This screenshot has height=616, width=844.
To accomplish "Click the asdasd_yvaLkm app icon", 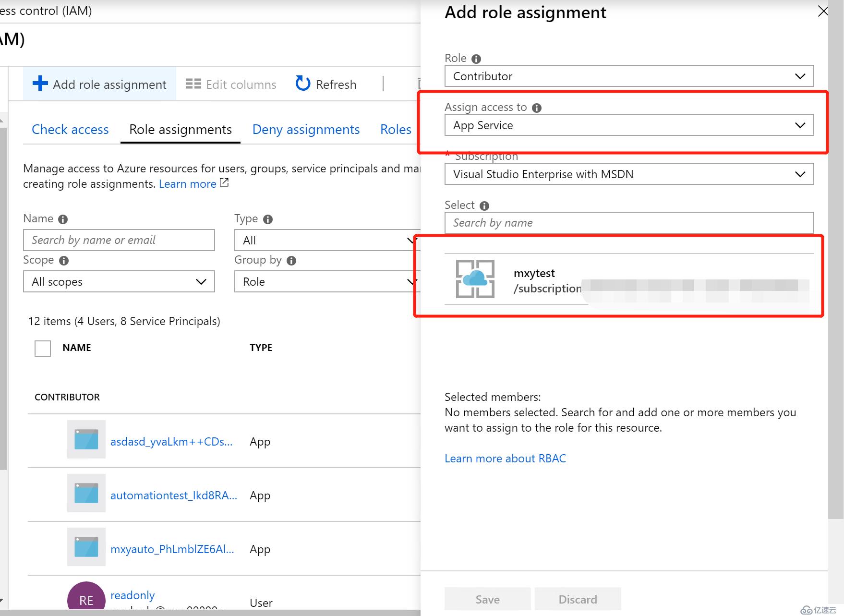I will pos(86,439).
